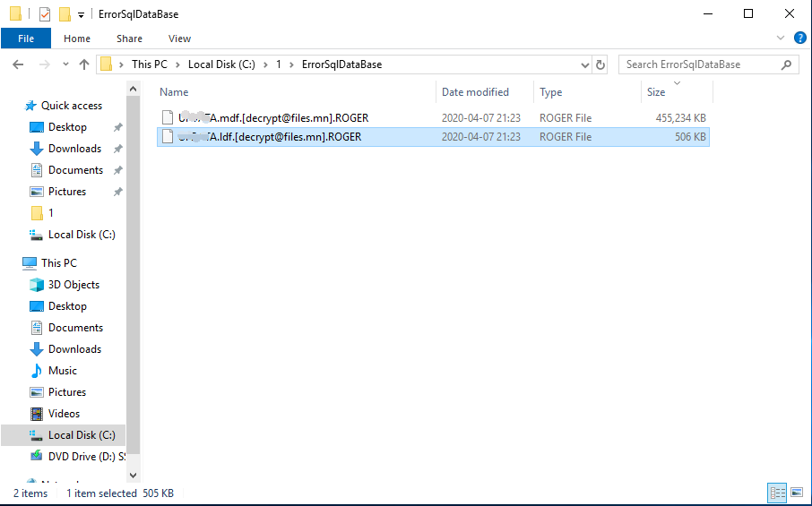The height and width of the screenshot is (506, 812).
Task: Click the navigation pane scrollbar thumb
Action: coord(133,277)
